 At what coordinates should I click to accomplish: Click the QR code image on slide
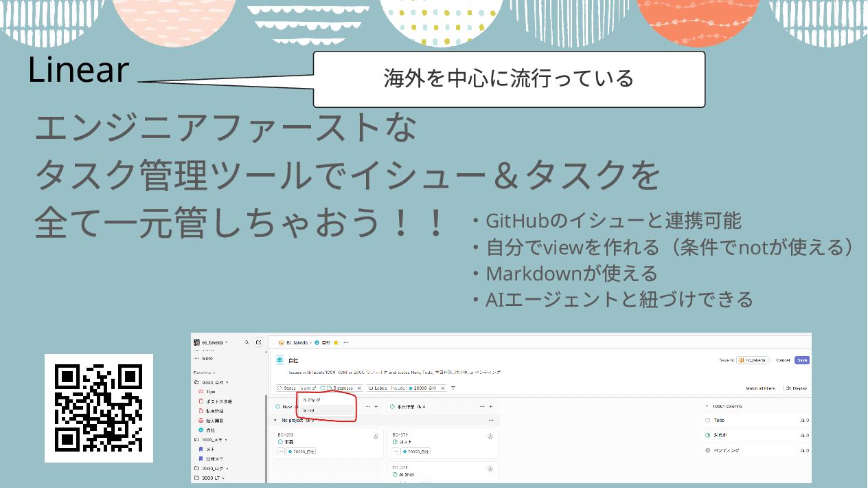pyautogui.click(x=99, y=408)
